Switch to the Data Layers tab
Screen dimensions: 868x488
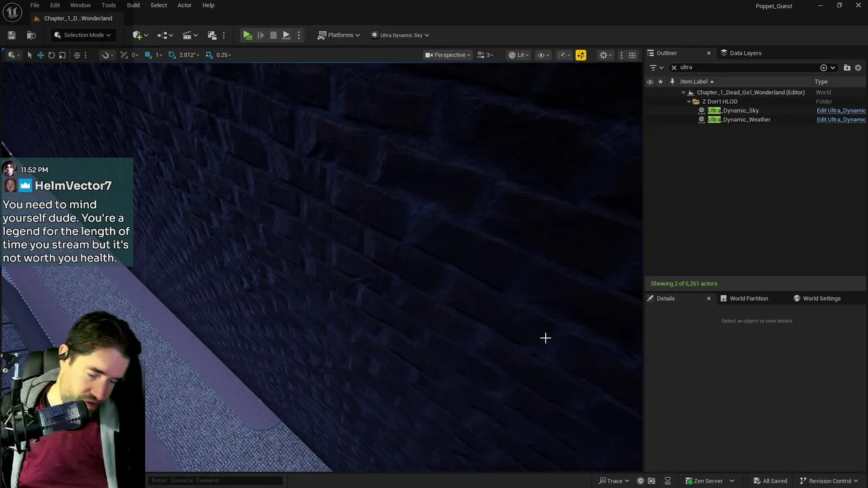(x=741, y=53)
